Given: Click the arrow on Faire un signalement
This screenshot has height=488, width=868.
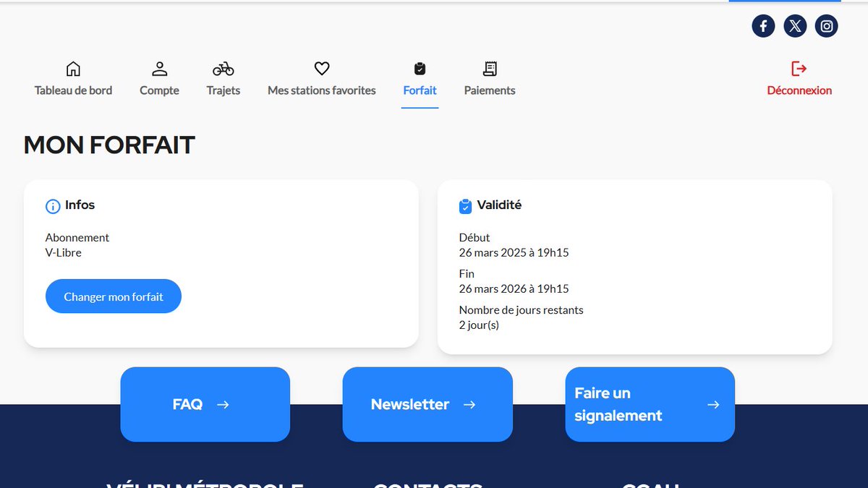Looking at the screenshot, I should tap(713, 405).
